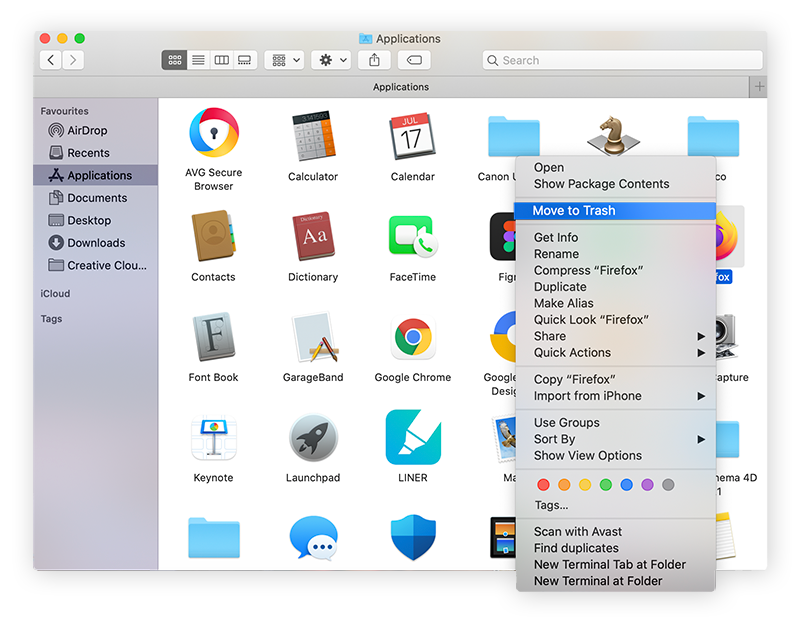Image resolution: width=800 pixels, height=624 pixels.
Task: Apply the blue tag color
Action: (627, 485)
